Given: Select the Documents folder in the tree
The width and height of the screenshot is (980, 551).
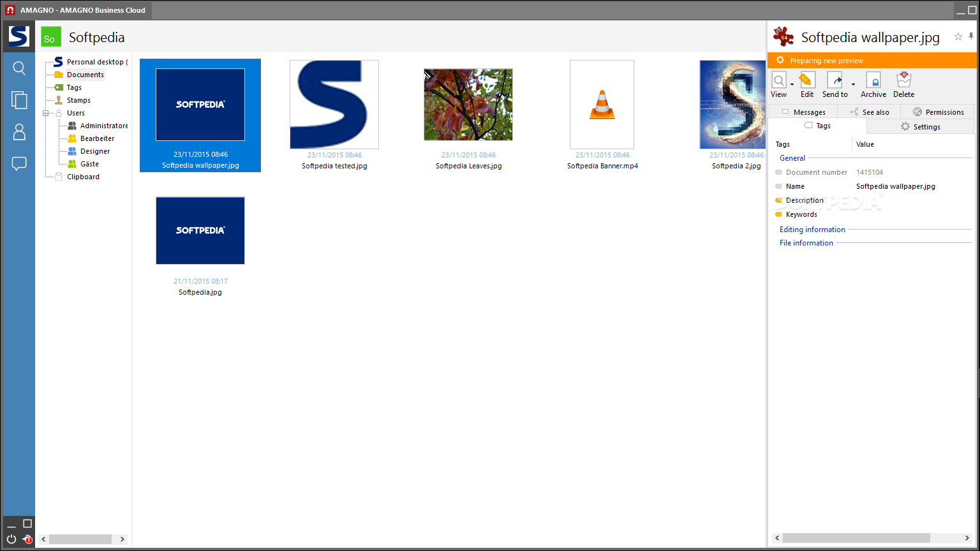Looking at the screenshot, I should click(79, 75).
